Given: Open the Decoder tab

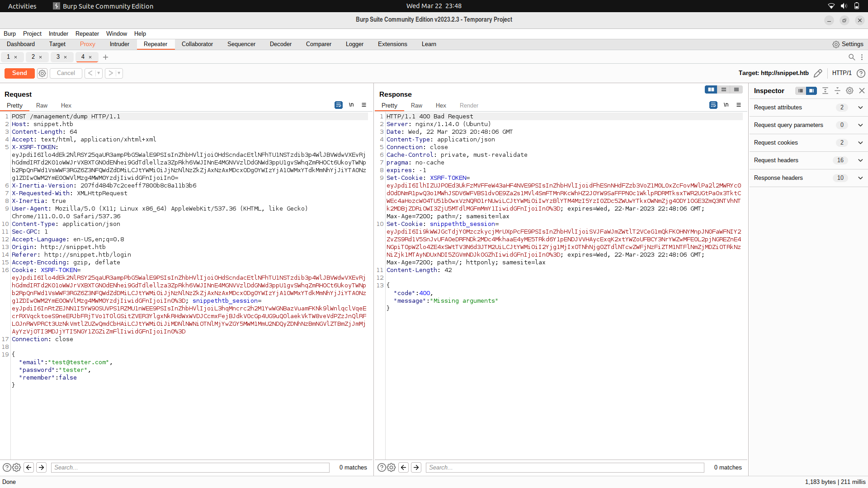Looking at the screenshot, I should tap(281, 44).
